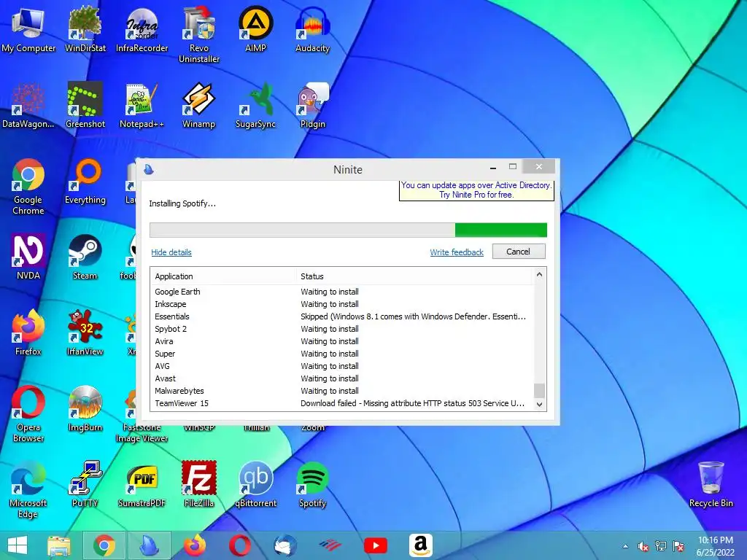The width and height of the screenshot is (747, 560).
Task: Select the ImgBurn desktop icon
Action: pyautogui.click(x=85, y=410)
